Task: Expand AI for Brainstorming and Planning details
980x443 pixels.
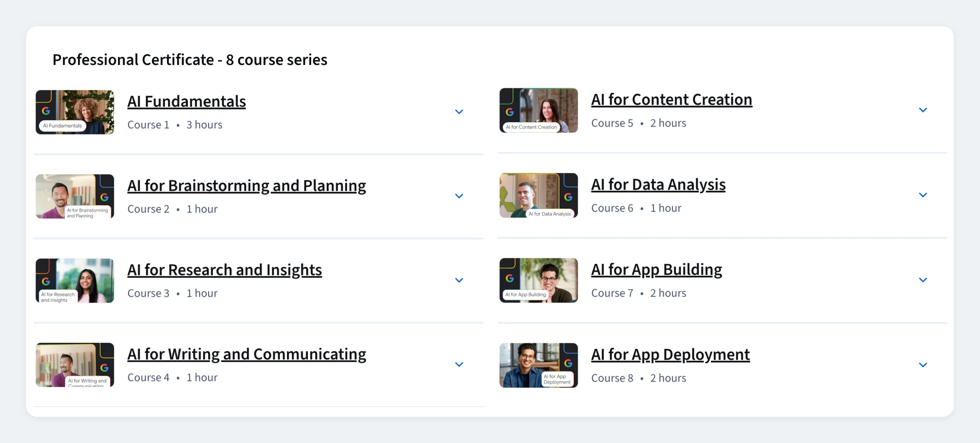Action: pos(459,196)
